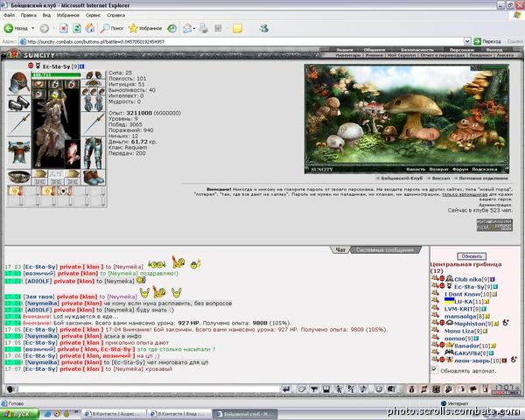Open the Сервис menu
The image size is (525, 420).
(x=93, y=15)
